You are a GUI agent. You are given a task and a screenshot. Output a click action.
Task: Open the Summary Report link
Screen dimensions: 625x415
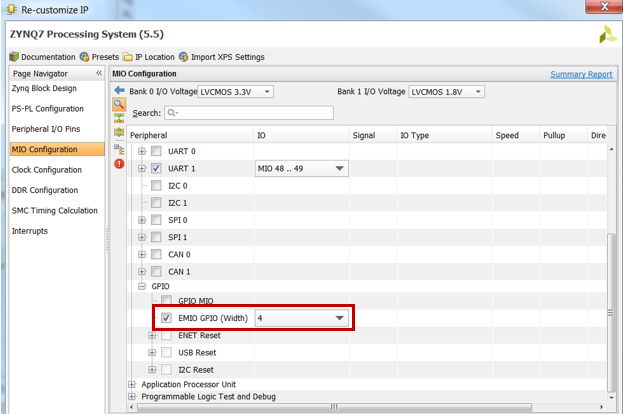[x=581, y=74]
